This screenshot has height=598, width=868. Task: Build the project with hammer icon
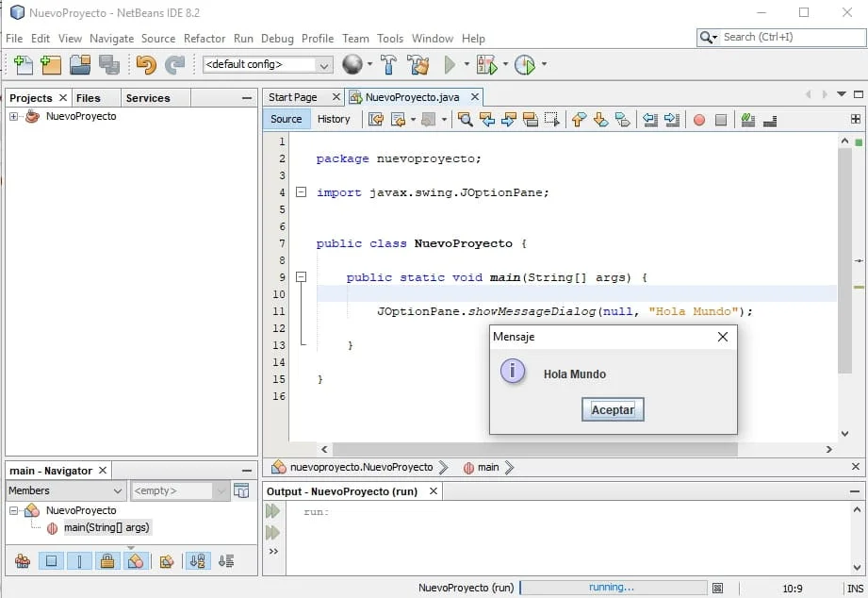click(x=388, y=65)
